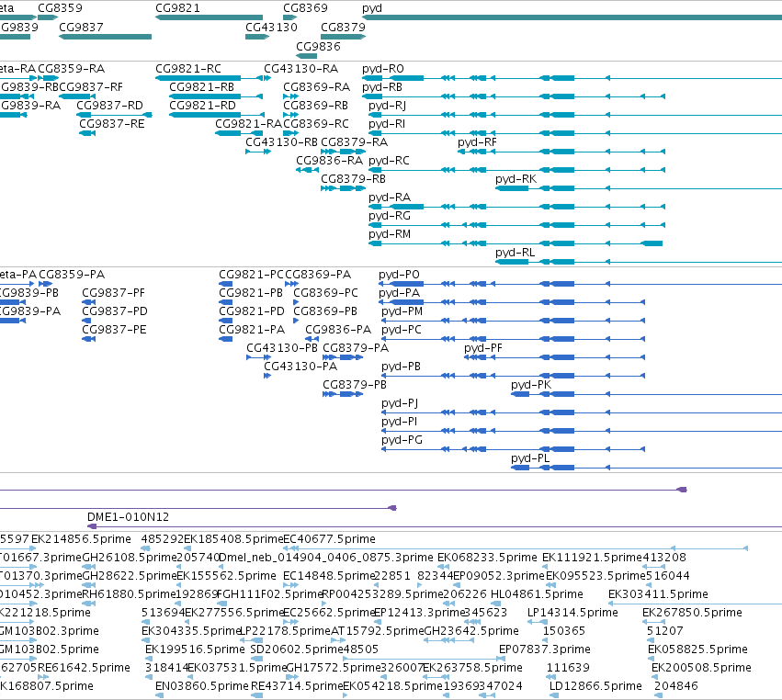Click the pyd gene label
Screen dimensions: 782x700
tap(372, 8)
